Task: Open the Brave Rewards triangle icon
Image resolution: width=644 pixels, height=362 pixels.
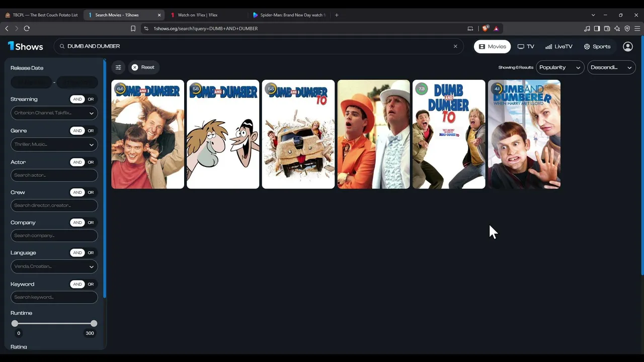Action: click(496, 29)
